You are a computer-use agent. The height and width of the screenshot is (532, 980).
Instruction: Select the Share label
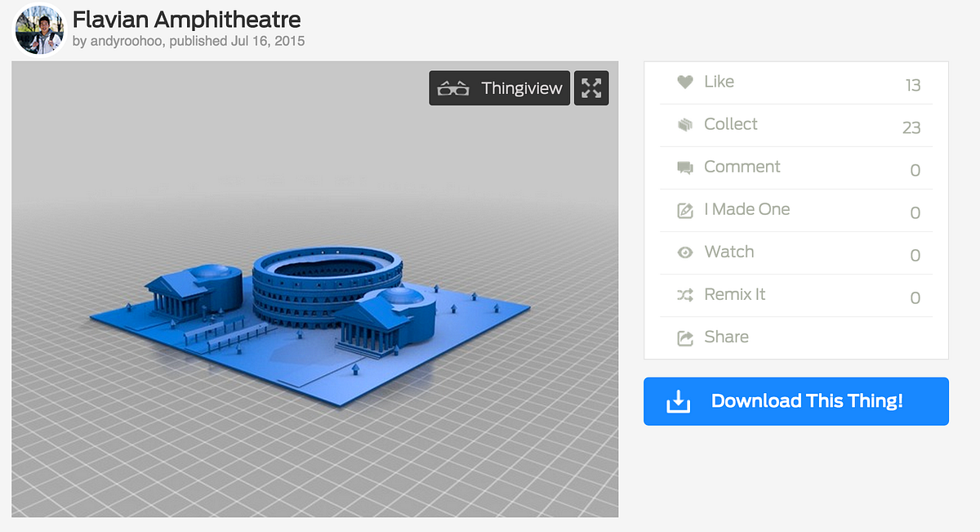coord(727,337)
